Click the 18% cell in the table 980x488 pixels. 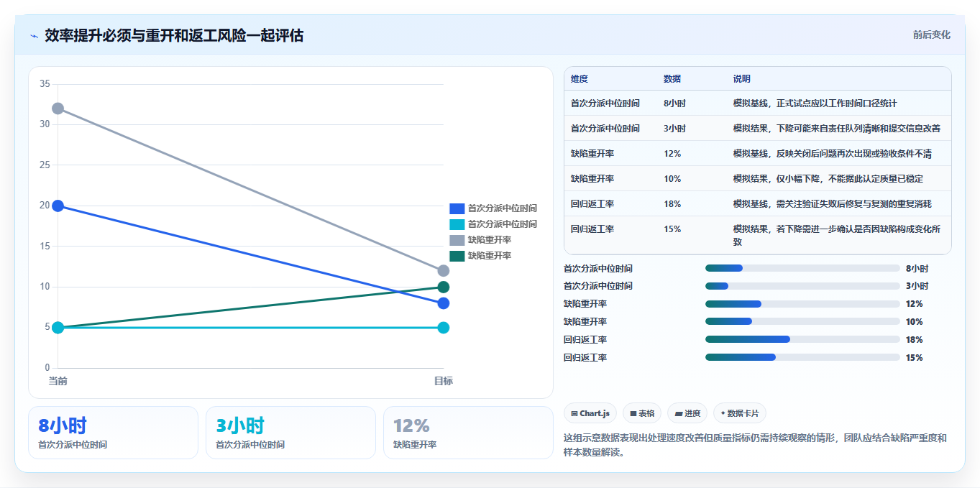(x=672, y=204)
